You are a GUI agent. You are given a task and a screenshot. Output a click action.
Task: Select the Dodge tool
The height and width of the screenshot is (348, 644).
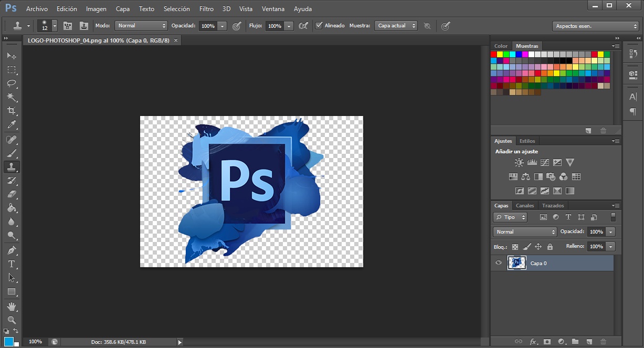pyautogui.click(x=12, y=236)
